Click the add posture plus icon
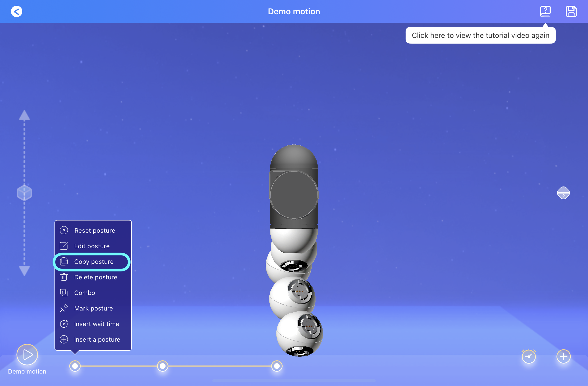588x386 pixels. [563, 357]
